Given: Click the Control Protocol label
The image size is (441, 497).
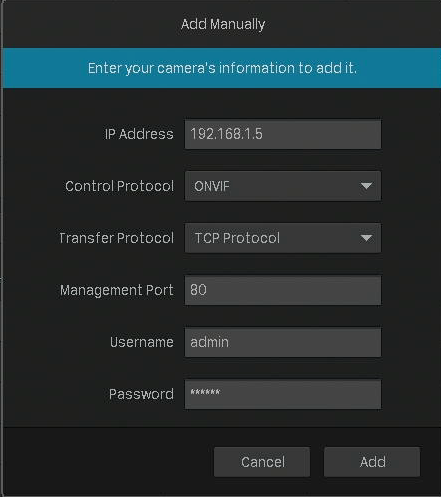Looking at the screenshot, I should (x=120, y=186).
